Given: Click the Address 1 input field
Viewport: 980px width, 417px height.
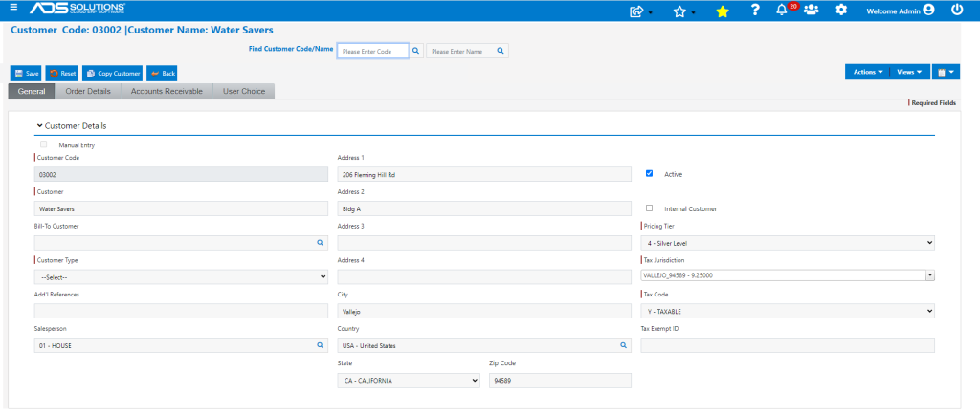Looking at the screenshot, I should pyautogui.click(x=484, y=175).
